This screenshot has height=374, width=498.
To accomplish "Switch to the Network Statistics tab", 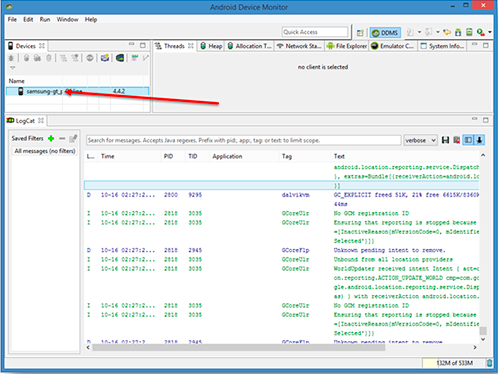I will point(299,46).
